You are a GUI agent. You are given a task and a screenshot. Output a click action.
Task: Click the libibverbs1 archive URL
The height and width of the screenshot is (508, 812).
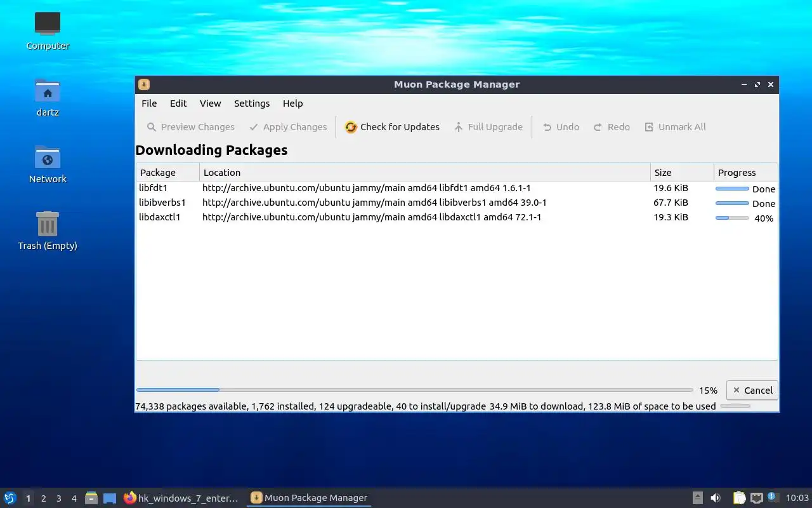click(374, 203)
